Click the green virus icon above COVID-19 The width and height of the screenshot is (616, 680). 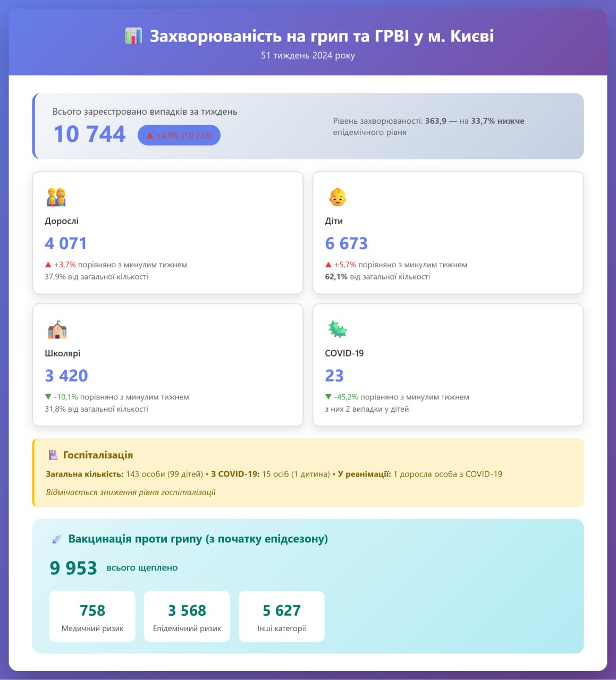point(337,329)
